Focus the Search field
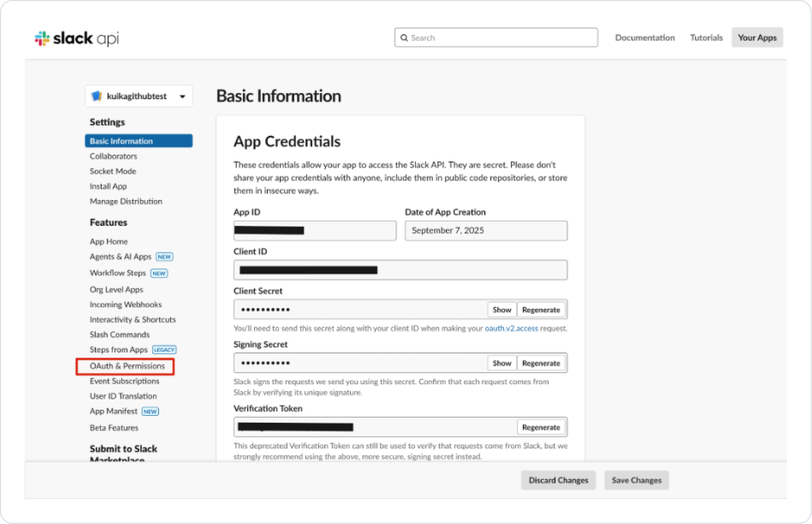Screen dimensions: 812x524 pyautogui.click(x=496, y=38)
